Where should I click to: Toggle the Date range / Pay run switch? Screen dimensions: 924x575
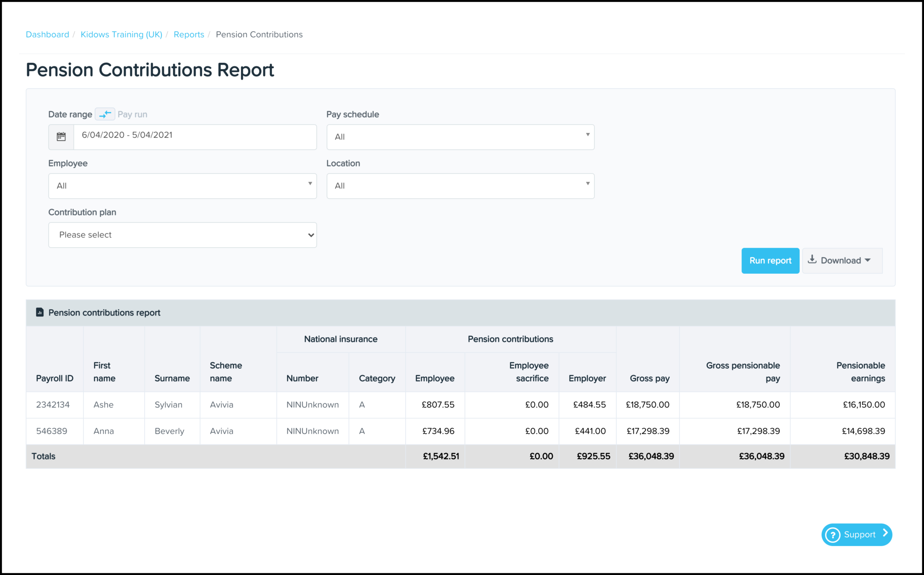pos(105,114)
